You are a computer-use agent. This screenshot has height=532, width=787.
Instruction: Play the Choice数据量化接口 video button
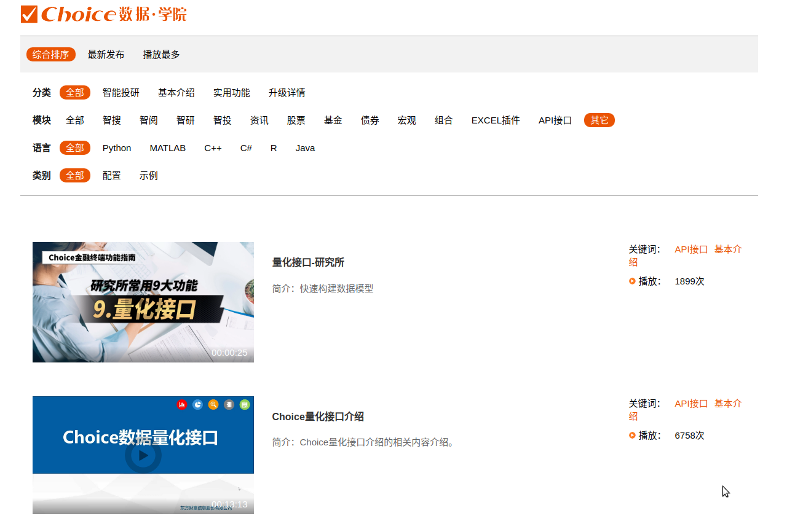coord(143,455)
